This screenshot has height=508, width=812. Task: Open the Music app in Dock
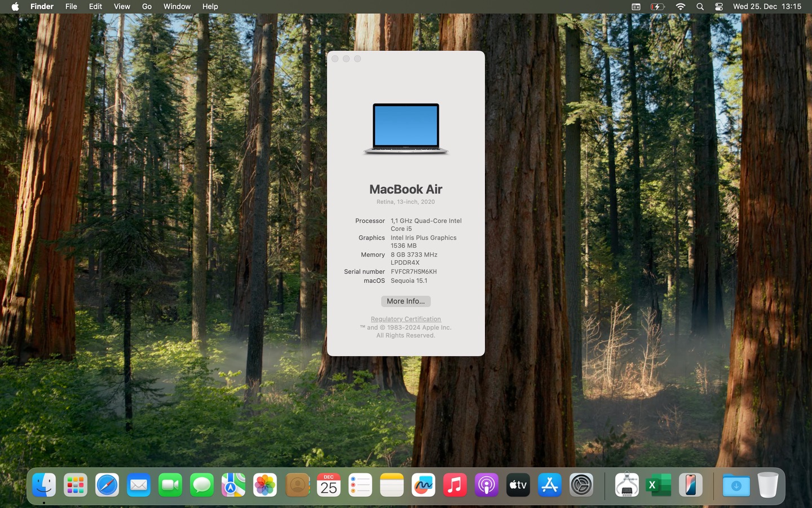455,485
